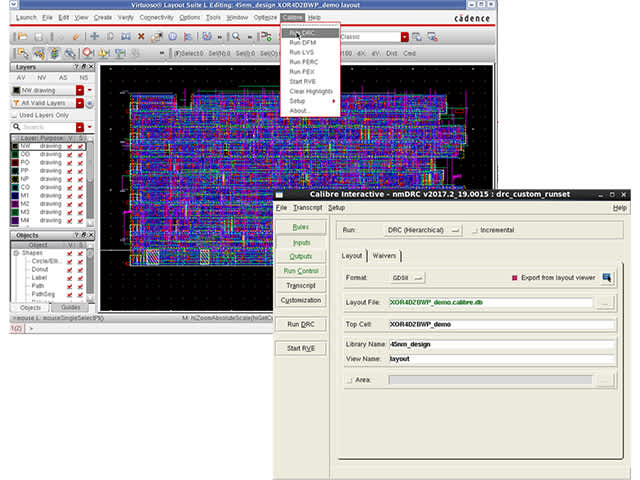Click the Save disk icon in Virtuoso toolbar

38,37
